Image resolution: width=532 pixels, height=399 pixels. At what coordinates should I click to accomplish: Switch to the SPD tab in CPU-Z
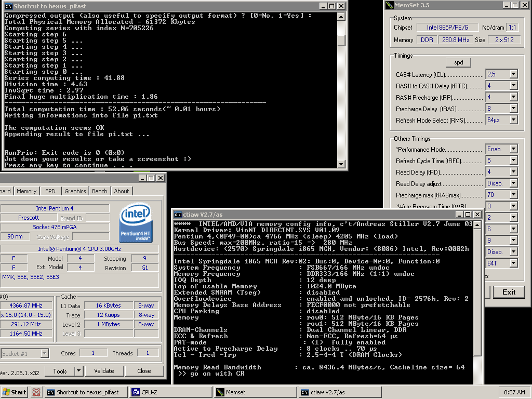[x=50, y=191]
